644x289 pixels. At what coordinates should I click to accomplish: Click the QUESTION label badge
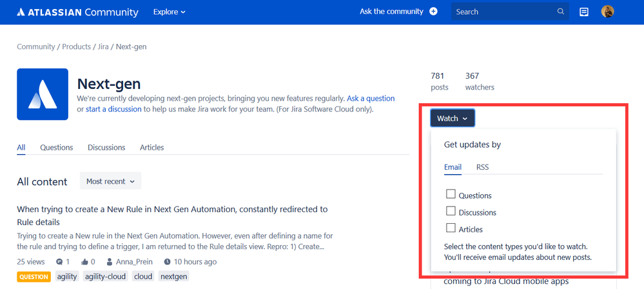34,277
